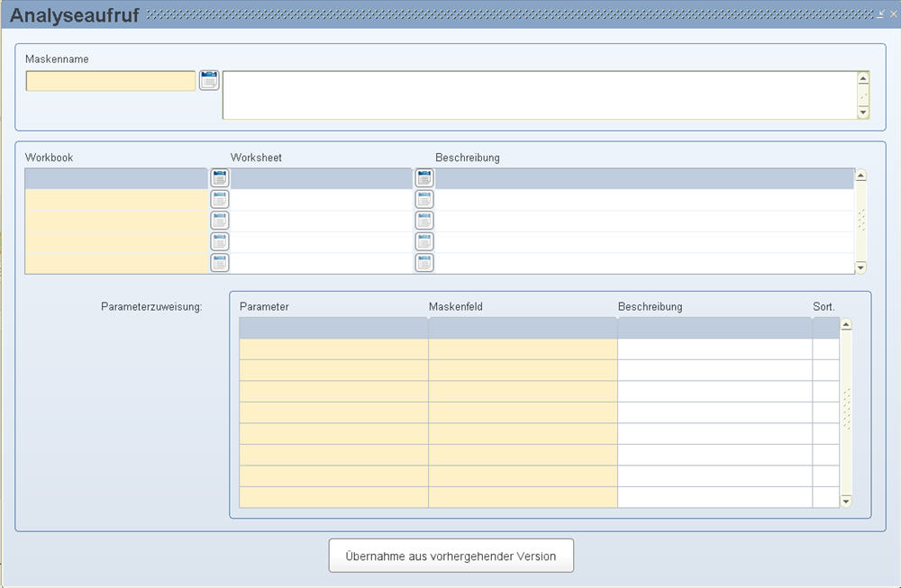Open Workbook lookup icon in second row
This screenshot has height=588, width=901.
pos(220,199)
